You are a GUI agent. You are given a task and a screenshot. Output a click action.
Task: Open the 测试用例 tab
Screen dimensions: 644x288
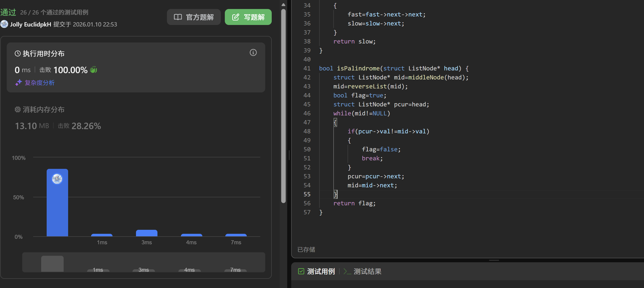click(320, 271)
